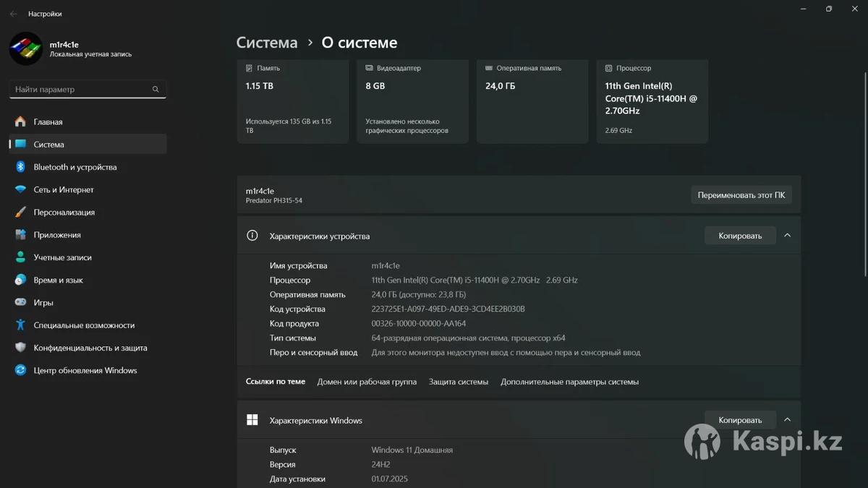This screenshot has height=488, width=868.
Task: Open Защита системы link
Action: 459,382
